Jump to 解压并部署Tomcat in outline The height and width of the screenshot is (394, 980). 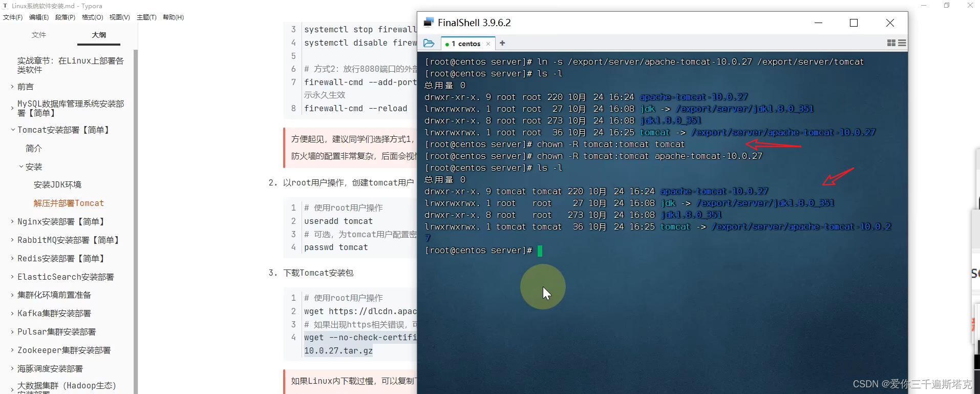coord(69,203)
